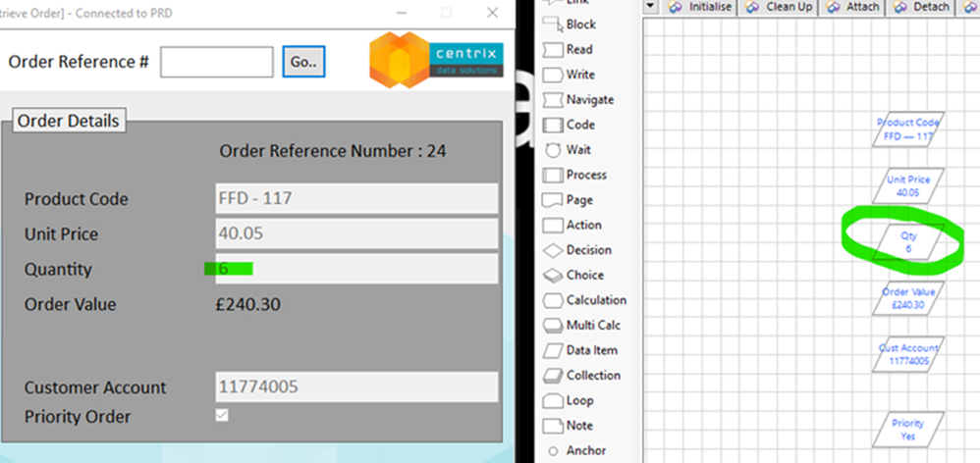Screen dimensions: 980x463
Task: Open the page tabs dropdown arrow
Action: coord(652,7)
